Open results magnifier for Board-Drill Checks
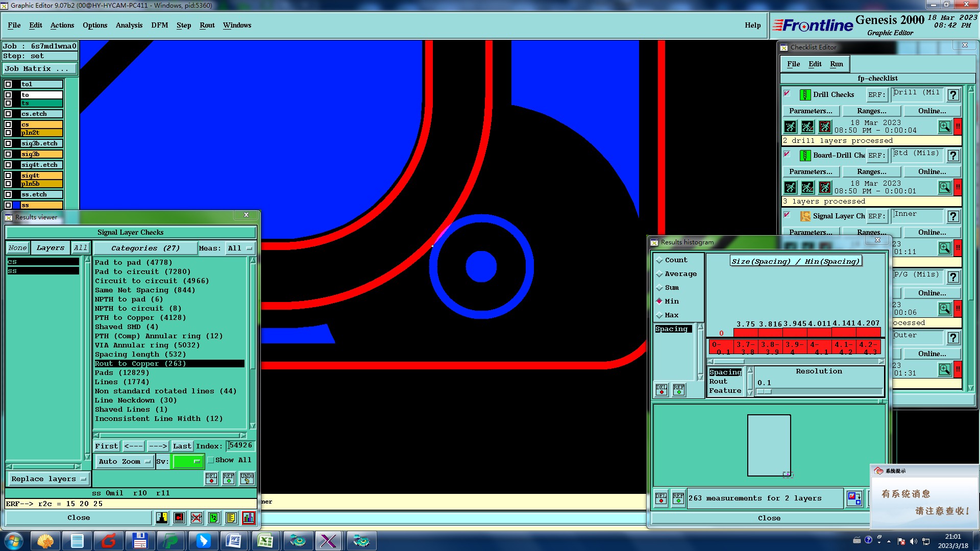The image size is (980, 551). [945, 187]
